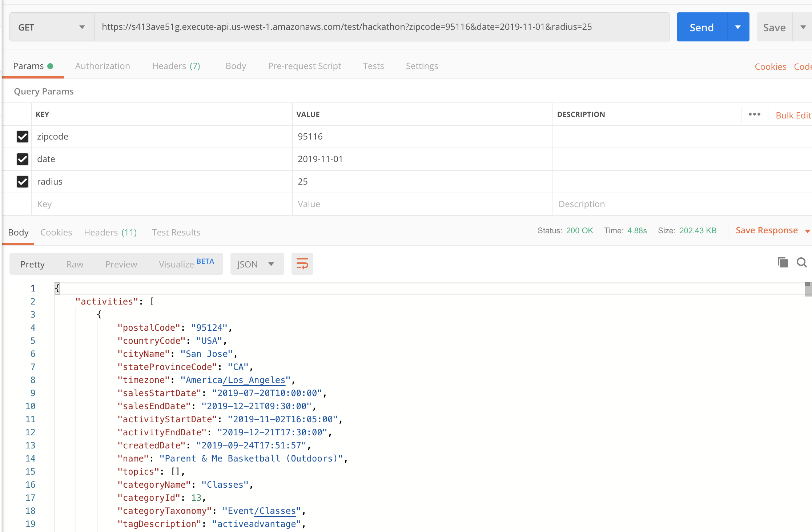Click the Save dropdown arrow icon
The image size is (812, 532).
803,27
